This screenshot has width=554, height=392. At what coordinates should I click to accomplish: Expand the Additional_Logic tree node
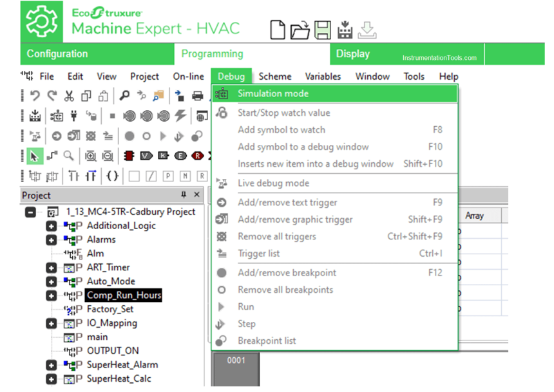[x=52, y=226]
